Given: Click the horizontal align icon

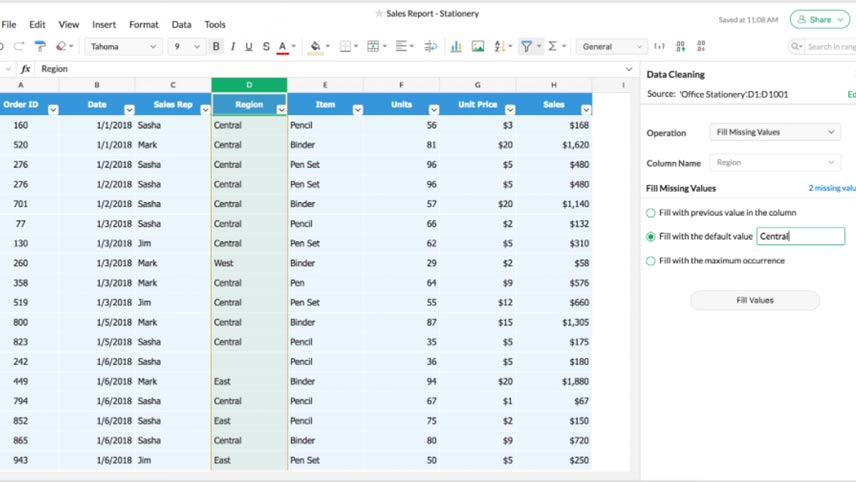Looking at the screenshot, I should click(x=401, y=46).
